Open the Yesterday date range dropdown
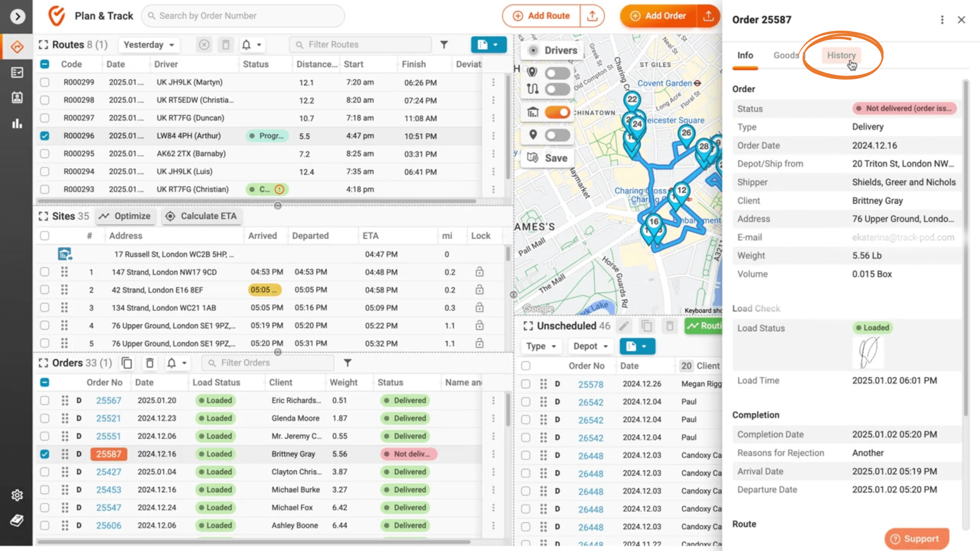 [x=148, y=44]
